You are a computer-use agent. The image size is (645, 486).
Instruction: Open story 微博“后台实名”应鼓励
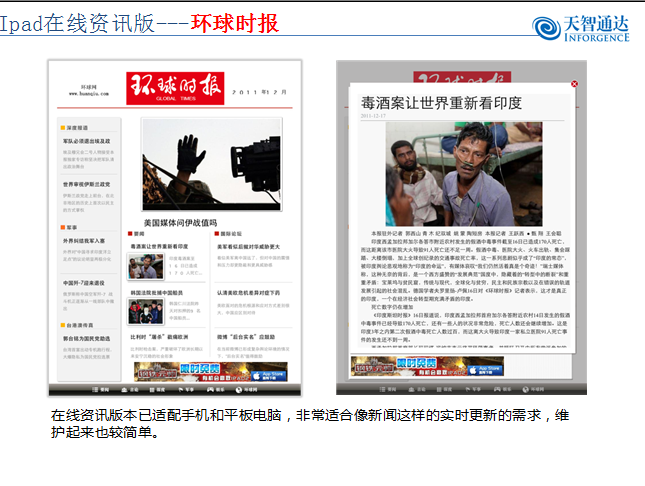[x=246, y=337]
